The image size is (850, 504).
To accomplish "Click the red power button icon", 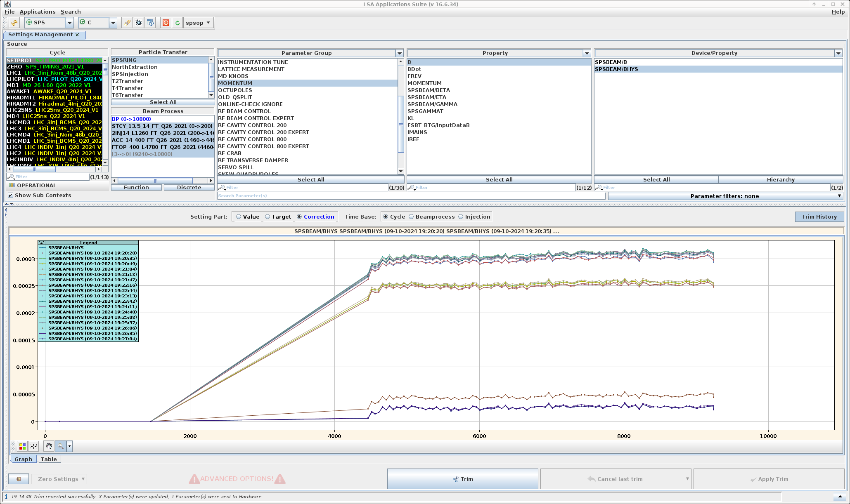I will click(166, 23).
